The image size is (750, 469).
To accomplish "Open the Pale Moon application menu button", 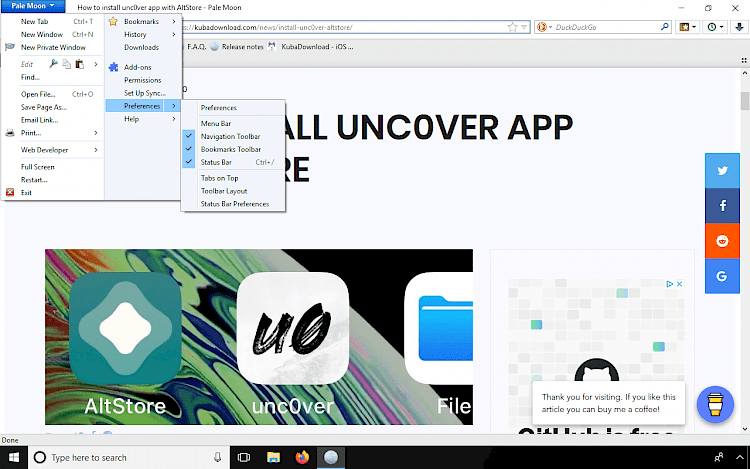I will 33,6.
